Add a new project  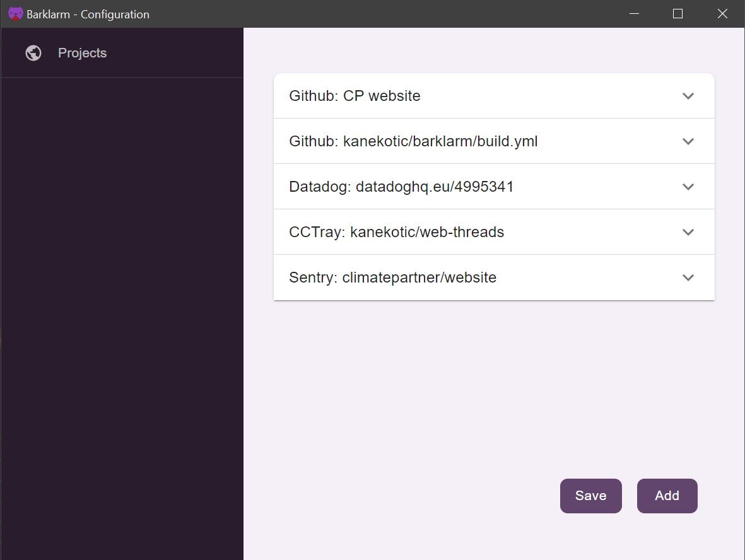[667, 496]
